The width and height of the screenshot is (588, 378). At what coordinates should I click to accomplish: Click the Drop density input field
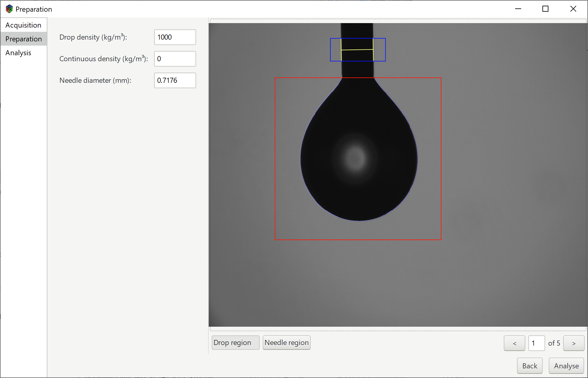tap(175, 37)
